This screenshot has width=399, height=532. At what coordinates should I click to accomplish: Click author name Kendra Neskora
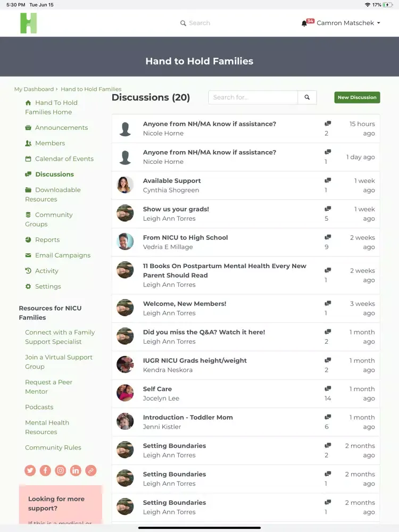tap(168, 370)
